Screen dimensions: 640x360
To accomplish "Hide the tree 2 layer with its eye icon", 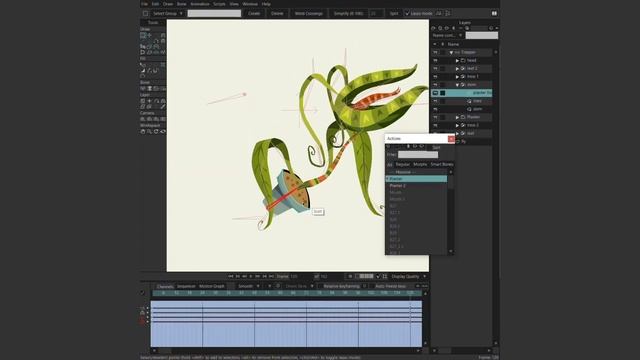I will [435, 125].
